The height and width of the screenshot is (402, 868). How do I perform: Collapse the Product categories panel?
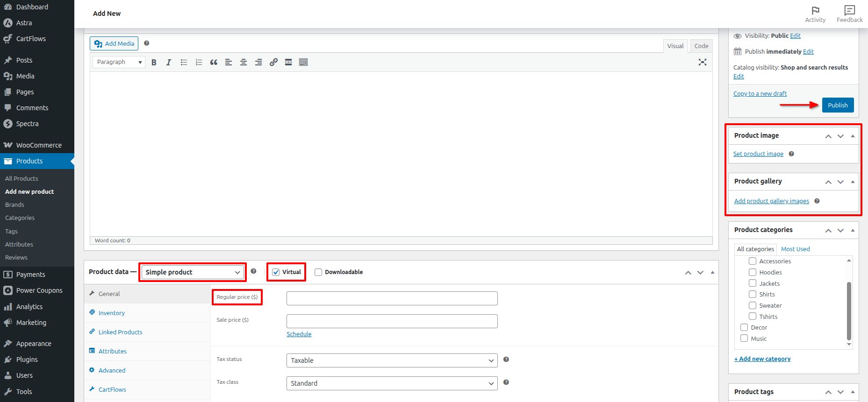853,230
